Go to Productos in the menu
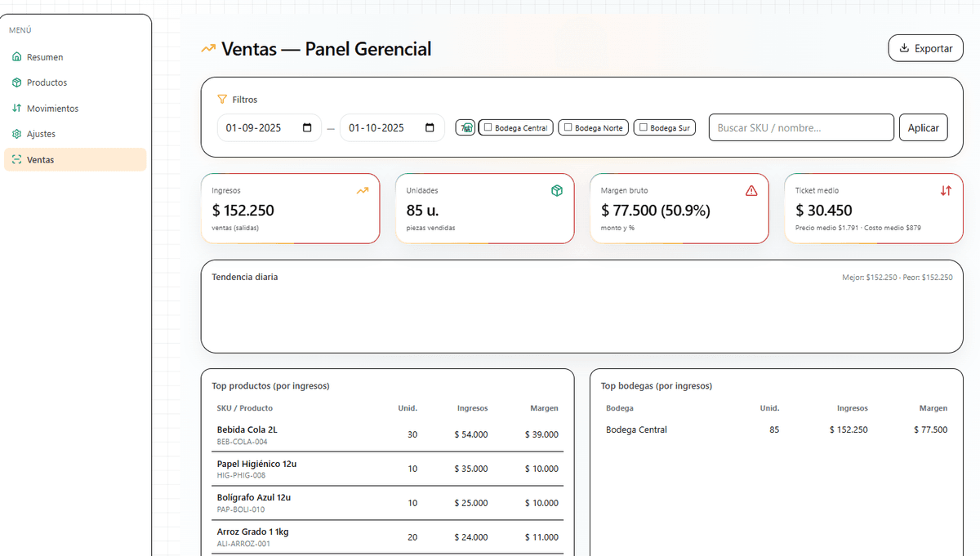This screenshot has width=980, height=556. pos(47,82)
